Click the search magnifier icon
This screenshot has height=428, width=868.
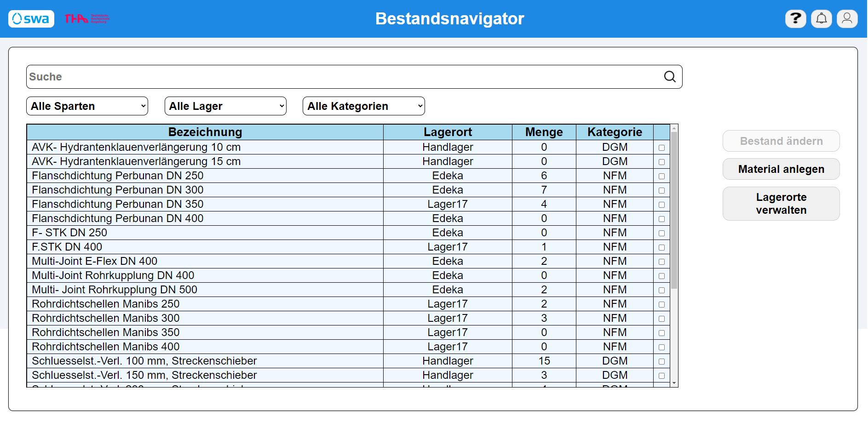tap(670, 77)
